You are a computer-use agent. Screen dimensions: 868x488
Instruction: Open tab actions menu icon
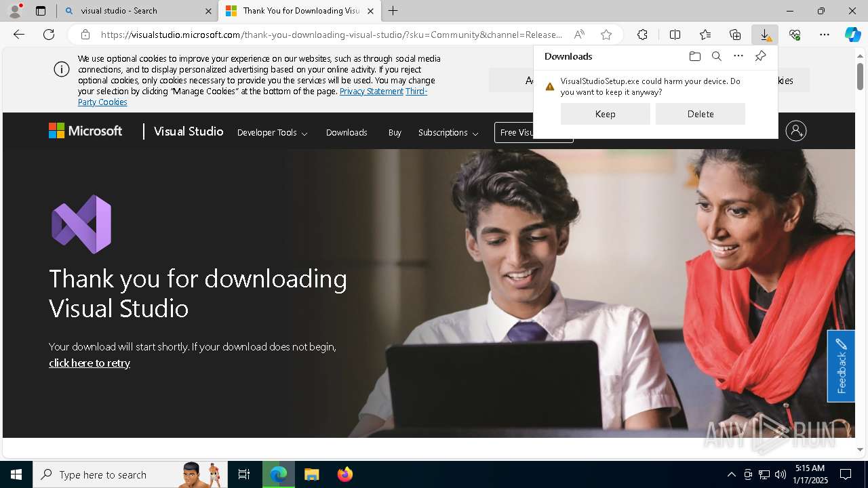[41, 11]
